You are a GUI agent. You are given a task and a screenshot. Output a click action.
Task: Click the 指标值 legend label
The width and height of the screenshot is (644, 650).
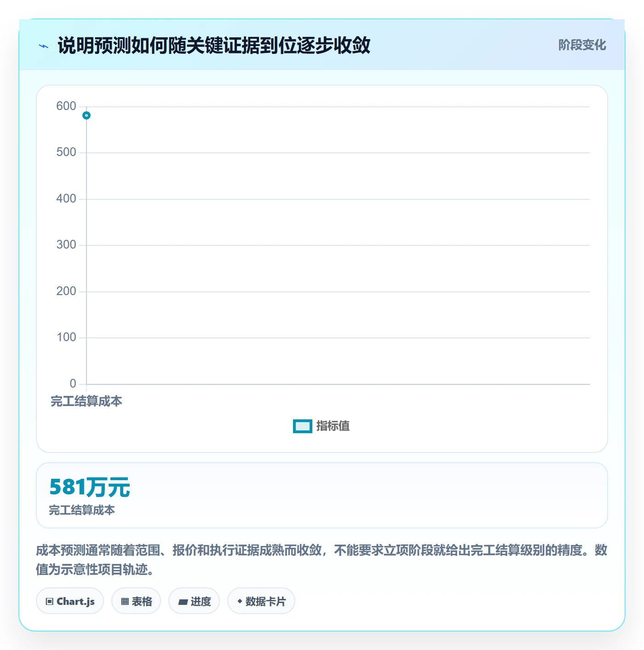tap(333, 426)
